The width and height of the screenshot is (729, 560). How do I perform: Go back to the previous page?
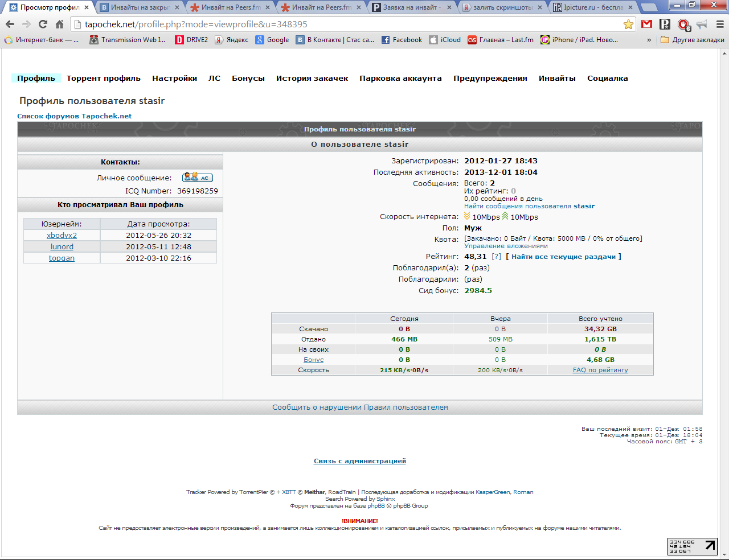[x=10, y=24]
